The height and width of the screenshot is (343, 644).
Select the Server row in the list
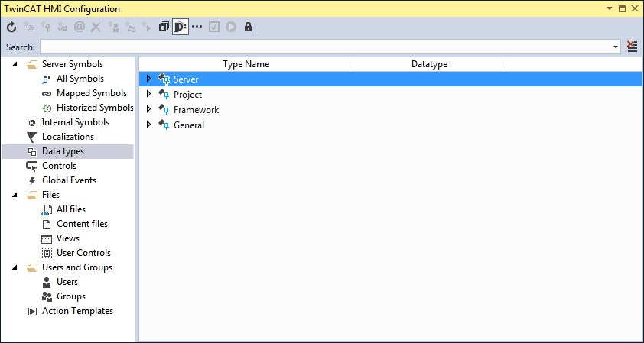click(391, 79)
